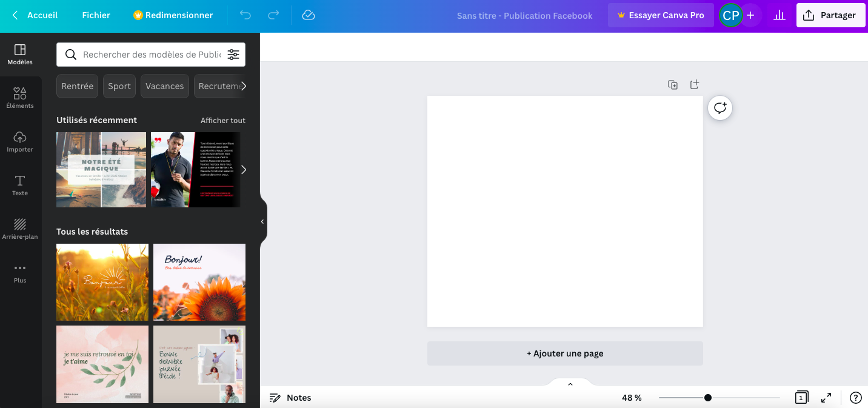Screen dimensions: 868x408
Task: Open the help question mark icon
Action: (x=855, y=398)
